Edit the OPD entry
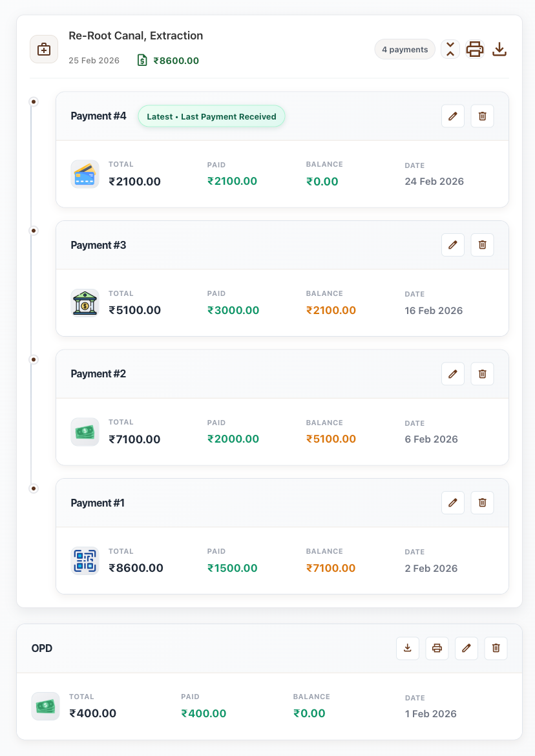 467,648
